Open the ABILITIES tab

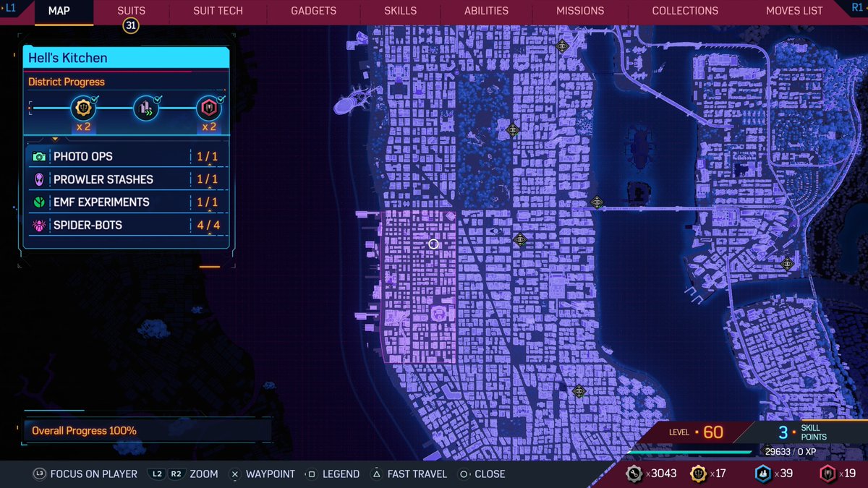(486, 11)
